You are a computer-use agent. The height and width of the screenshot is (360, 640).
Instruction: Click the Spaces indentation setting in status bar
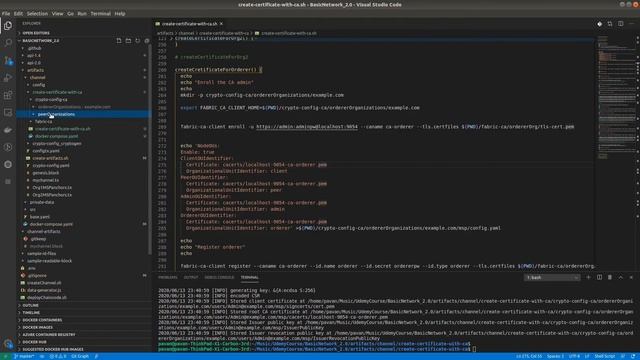pos(555,356)
